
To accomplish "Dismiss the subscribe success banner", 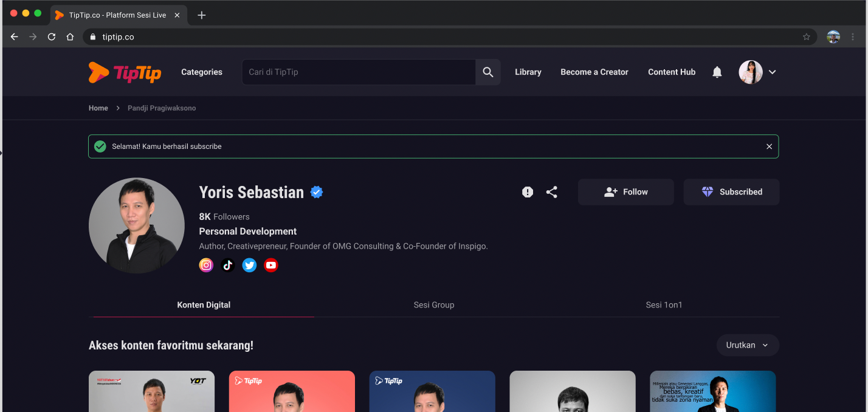I will click(769, 146).
